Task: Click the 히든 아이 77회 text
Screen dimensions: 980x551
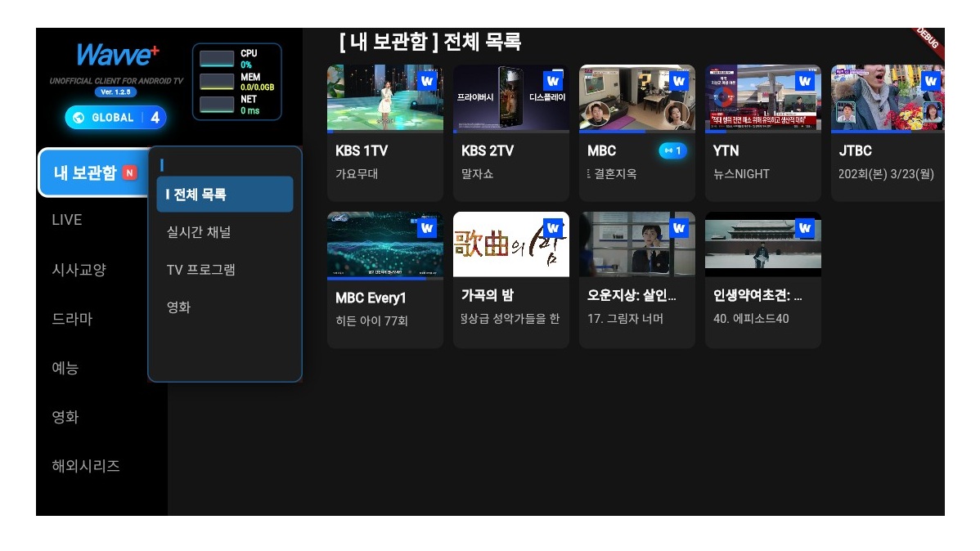Action: coord(371,320)
